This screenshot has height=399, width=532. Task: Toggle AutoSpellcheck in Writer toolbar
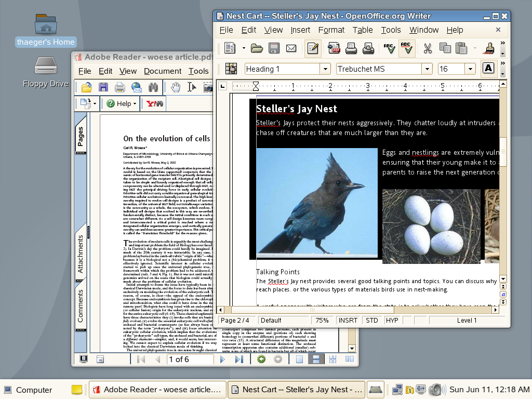point(407,48)
